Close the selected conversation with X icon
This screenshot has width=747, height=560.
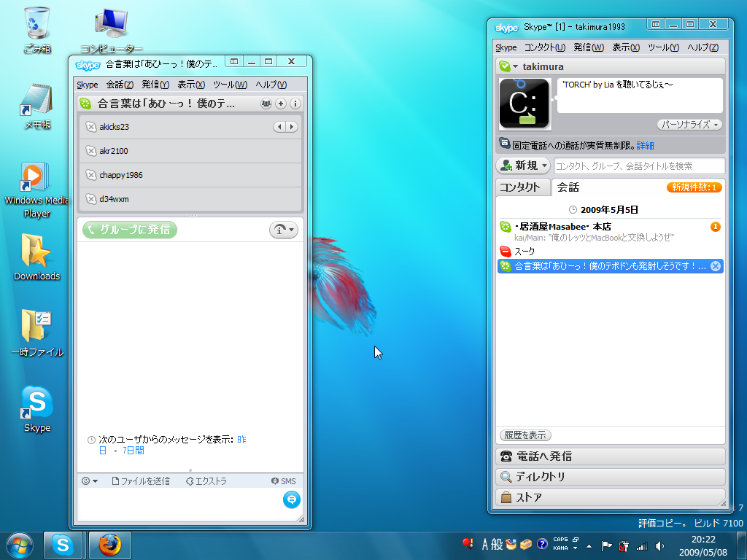[716, 266]
